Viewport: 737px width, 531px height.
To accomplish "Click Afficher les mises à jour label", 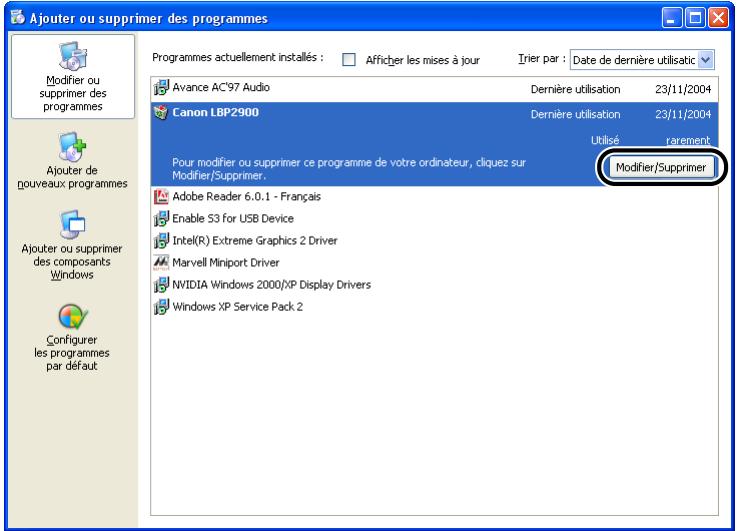I will 423,60.
